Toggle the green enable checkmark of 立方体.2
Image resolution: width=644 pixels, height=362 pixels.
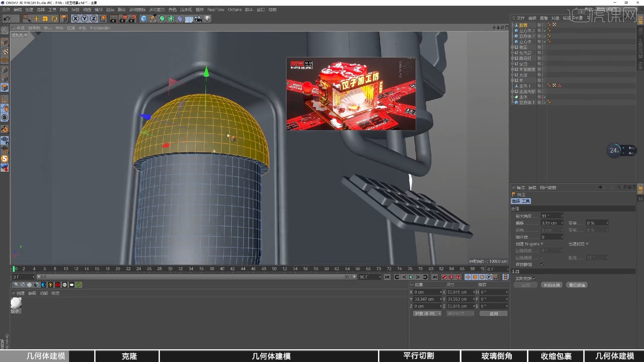point(544,36)
